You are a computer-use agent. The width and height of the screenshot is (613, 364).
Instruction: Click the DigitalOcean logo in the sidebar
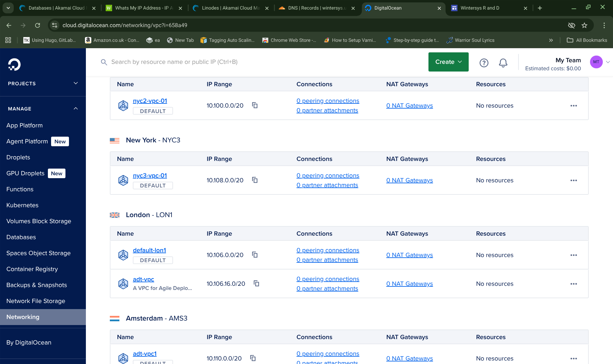14,64
